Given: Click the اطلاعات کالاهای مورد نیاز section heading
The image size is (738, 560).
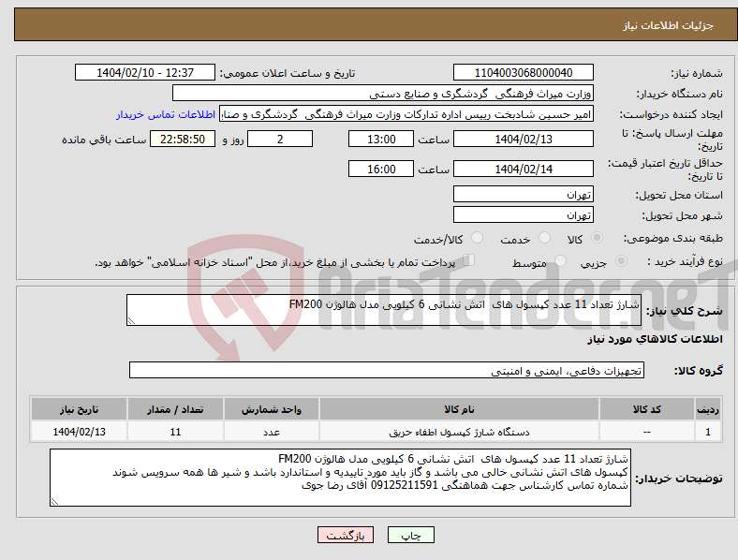Looking at the screenshot, I should pos(655,339).
